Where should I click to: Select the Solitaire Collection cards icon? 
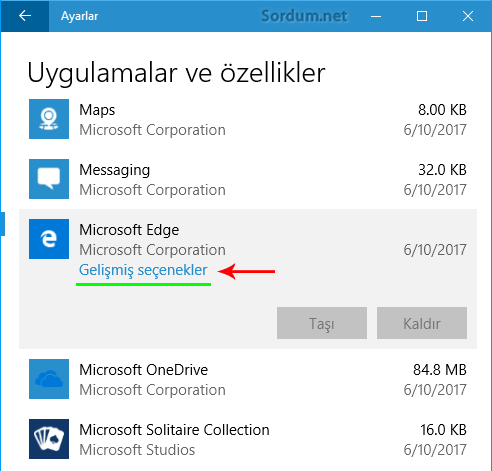(x=49, y=439)
